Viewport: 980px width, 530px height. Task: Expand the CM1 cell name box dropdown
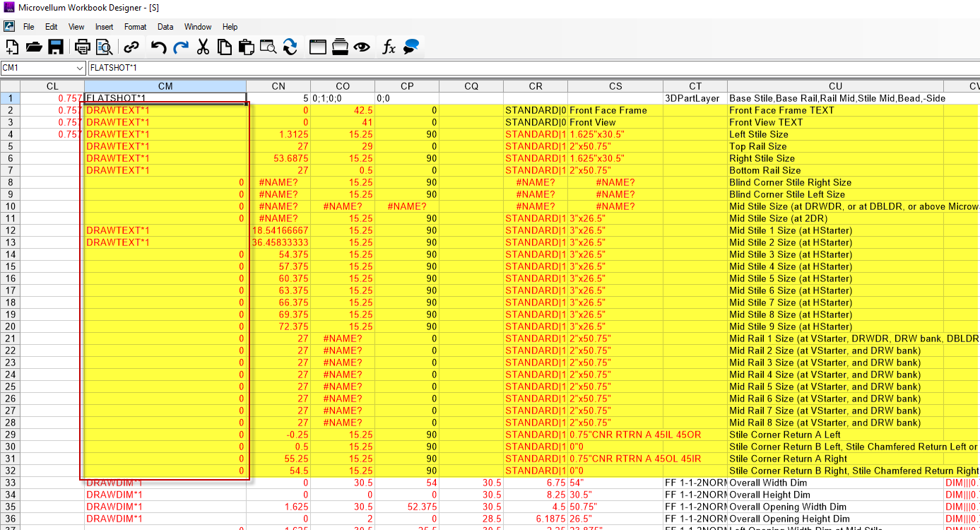pos(79,68)
